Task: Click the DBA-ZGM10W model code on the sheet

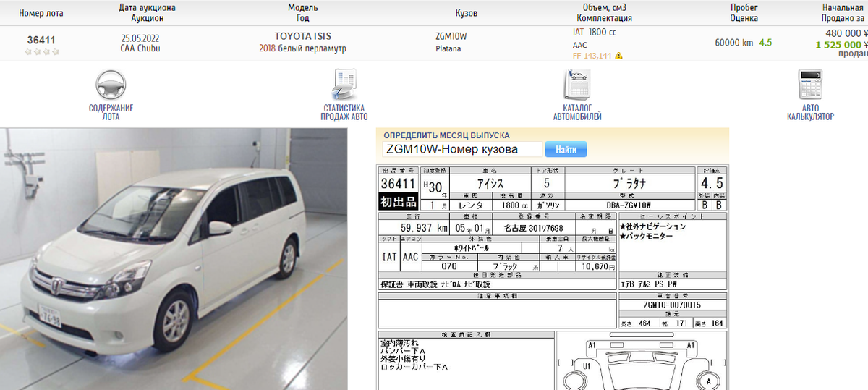Action: coord(629,205)
